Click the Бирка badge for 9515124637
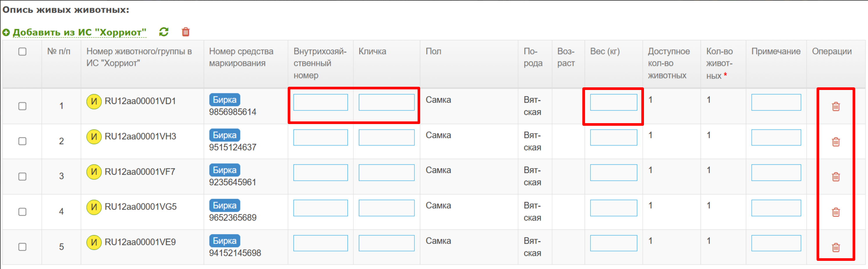Image resolution: width=868 pixels, height=269 pixels. click(x=224, y=135)
